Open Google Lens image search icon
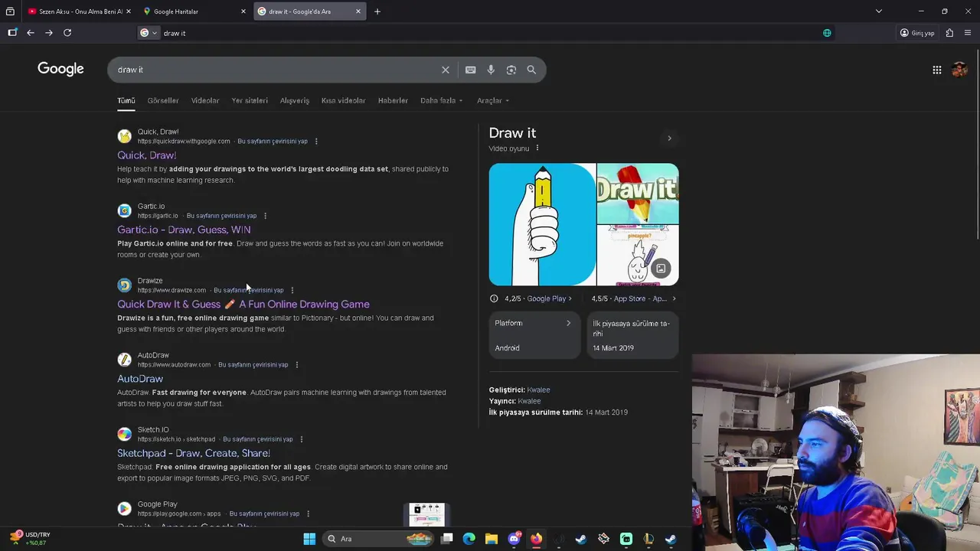Image resolution: width=980 pixels, height=551 pixels. [x=511, y=70]
